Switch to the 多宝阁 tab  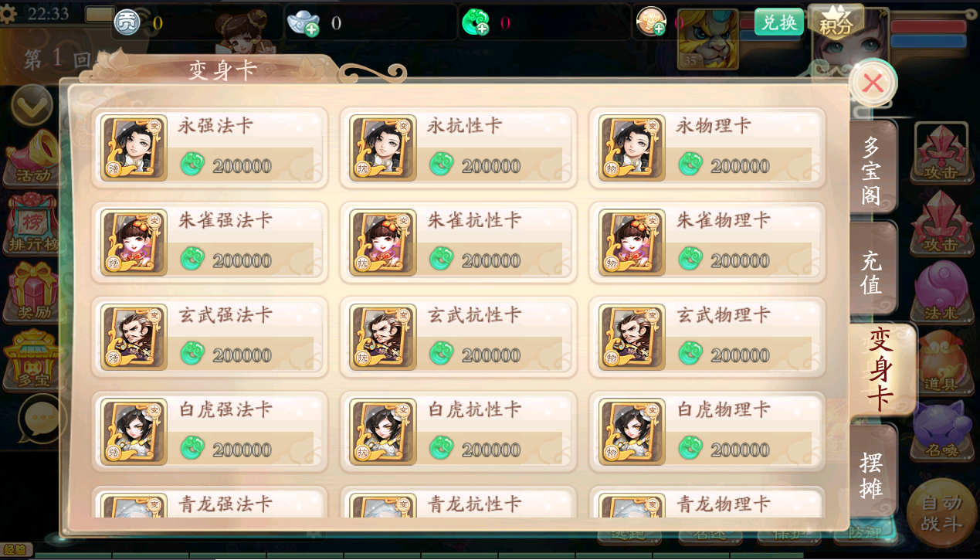[873, 170]
